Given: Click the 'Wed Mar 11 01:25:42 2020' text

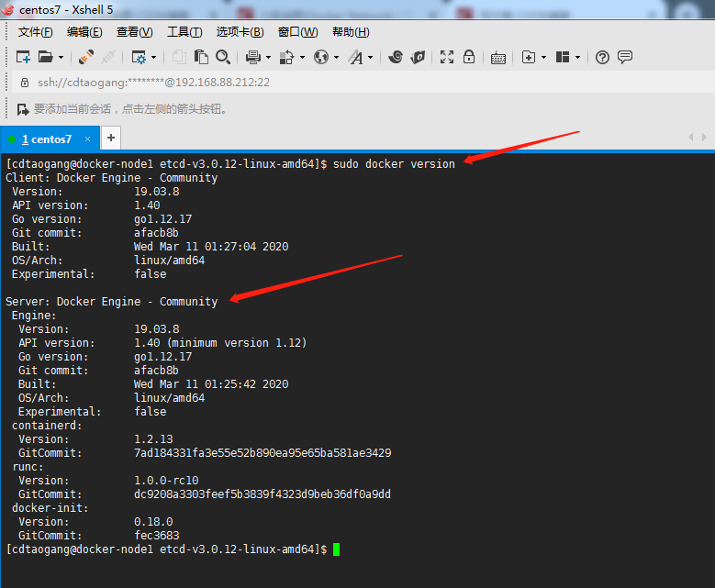Looking at the screenshot, I should pos(211,384).
